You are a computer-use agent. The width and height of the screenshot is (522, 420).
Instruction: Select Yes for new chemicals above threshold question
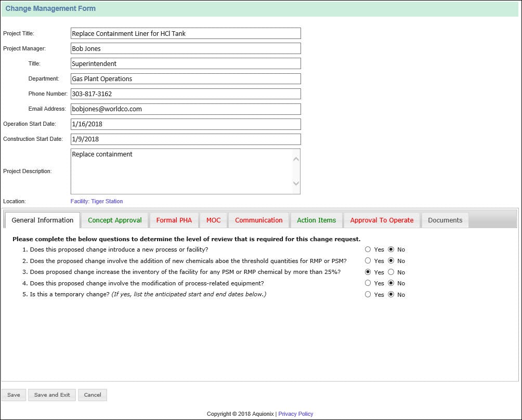368,261
